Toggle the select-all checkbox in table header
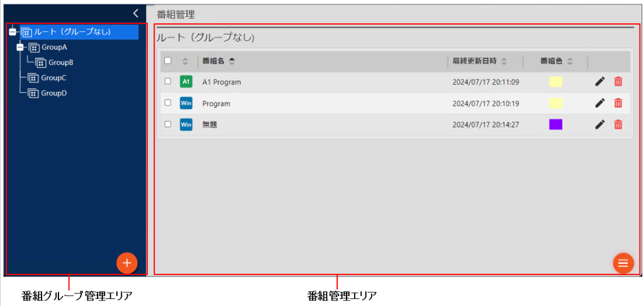This screenshot has height=306, width=644. pos(167,61)
